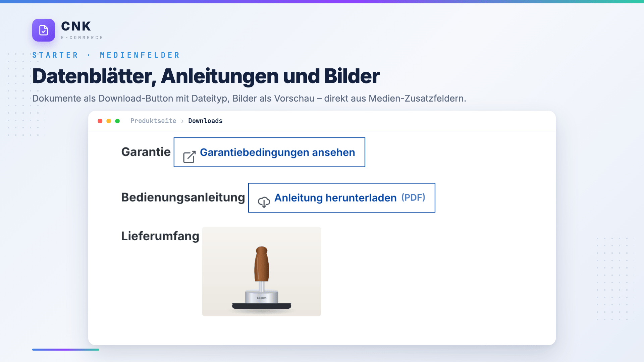Click the Bedienungsanleitung field label
This screenshot has height=362, width=644.
183,197
